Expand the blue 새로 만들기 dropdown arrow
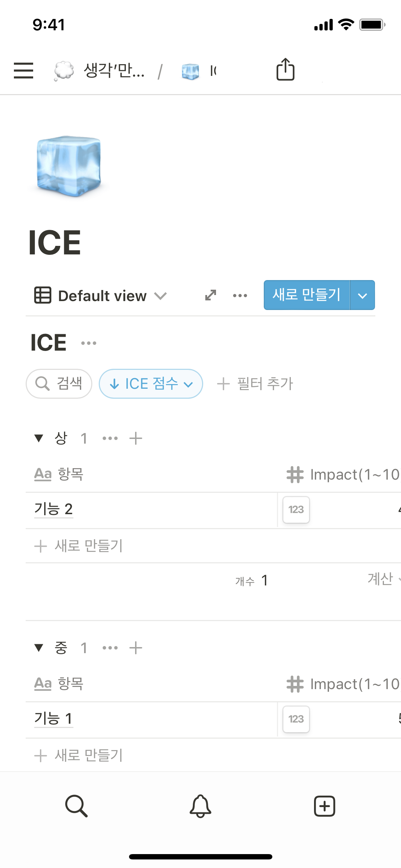 click(x=363, y=295)
